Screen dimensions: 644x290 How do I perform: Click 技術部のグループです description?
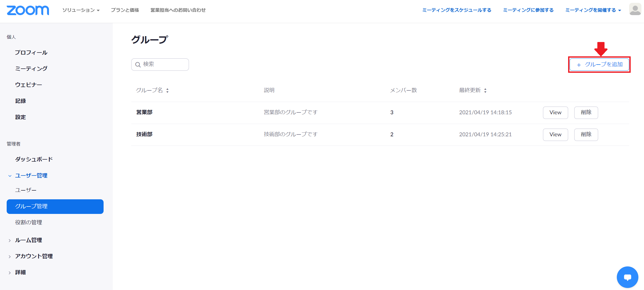(x=291, y=134)
